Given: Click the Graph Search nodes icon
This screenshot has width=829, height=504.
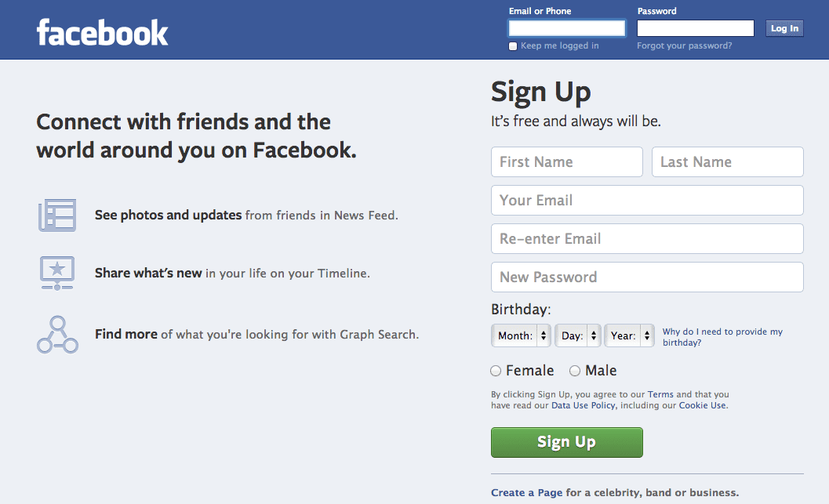Looking at the screenshot, I should [57, 335].
